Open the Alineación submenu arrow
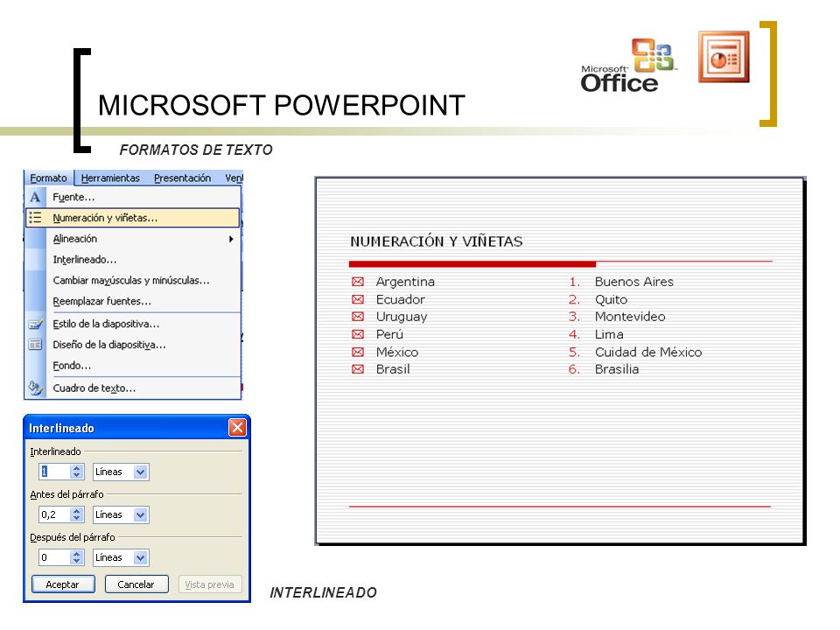Viewport: 840px width, 630px height. click(231, 239)
